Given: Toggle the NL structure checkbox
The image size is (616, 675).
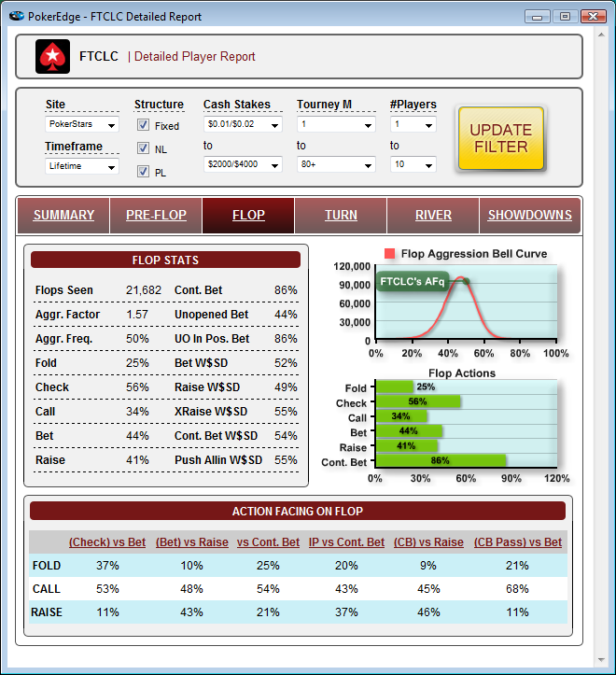Looking at the screenshot, I should tap(143, 148).
